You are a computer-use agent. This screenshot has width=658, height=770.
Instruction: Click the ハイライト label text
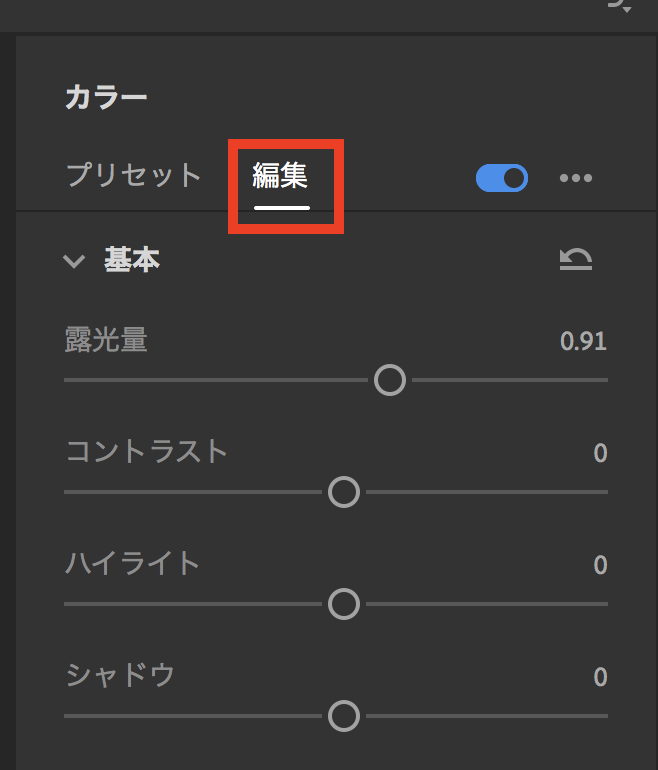pyautogui.click(x=133, y=563)
